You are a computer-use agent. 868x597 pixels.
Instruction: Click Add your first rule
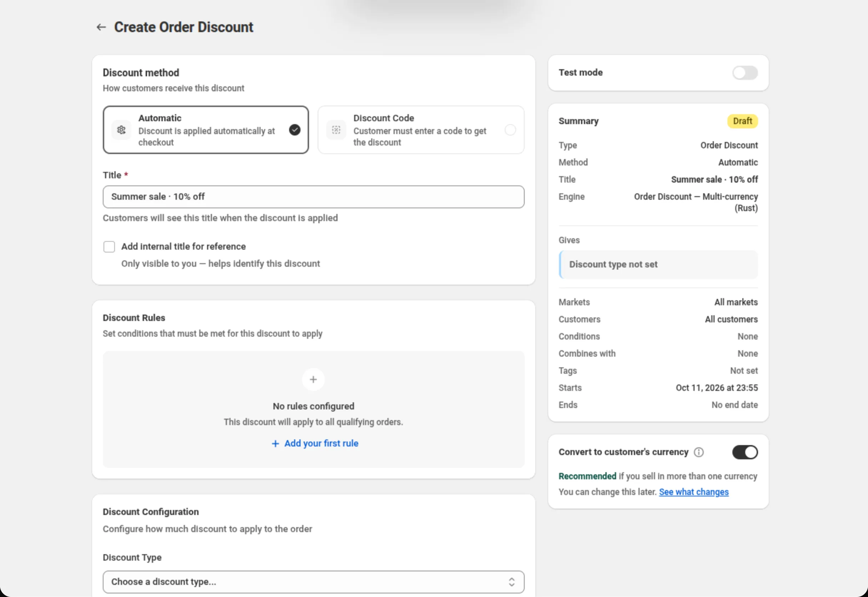coord(315,443)
